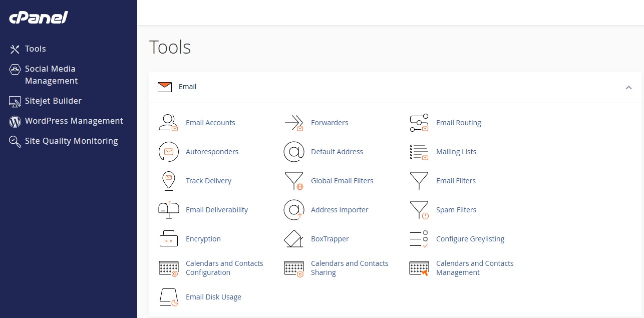Click the cPanel logo
The image size is (644, 318).
38,18
